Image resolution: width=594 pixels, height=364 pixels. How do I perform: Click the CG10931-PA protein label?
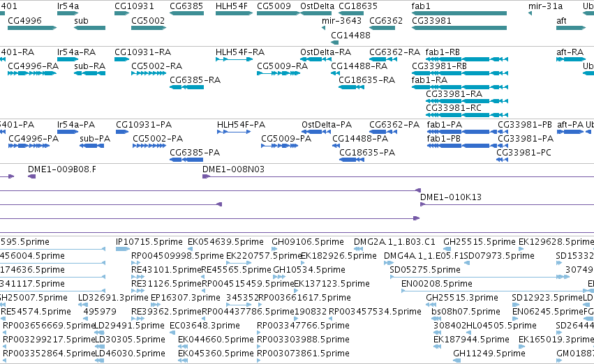(144, 125)
